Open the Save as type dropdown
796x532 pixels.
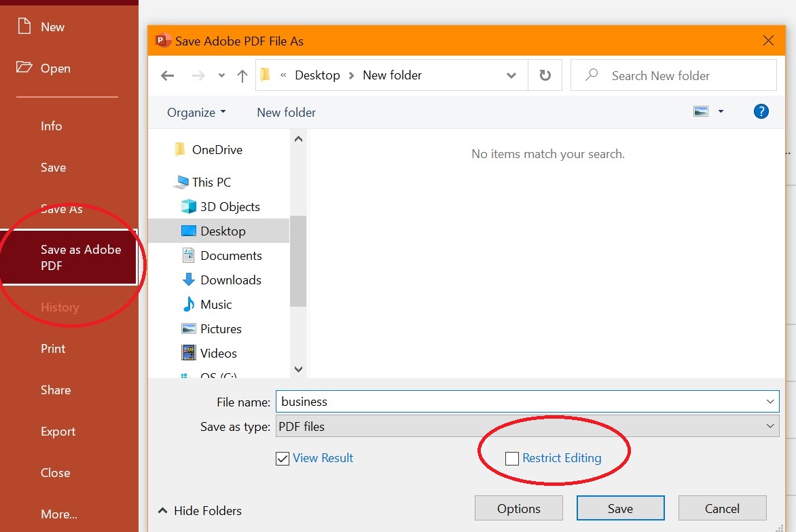point(770,426)
